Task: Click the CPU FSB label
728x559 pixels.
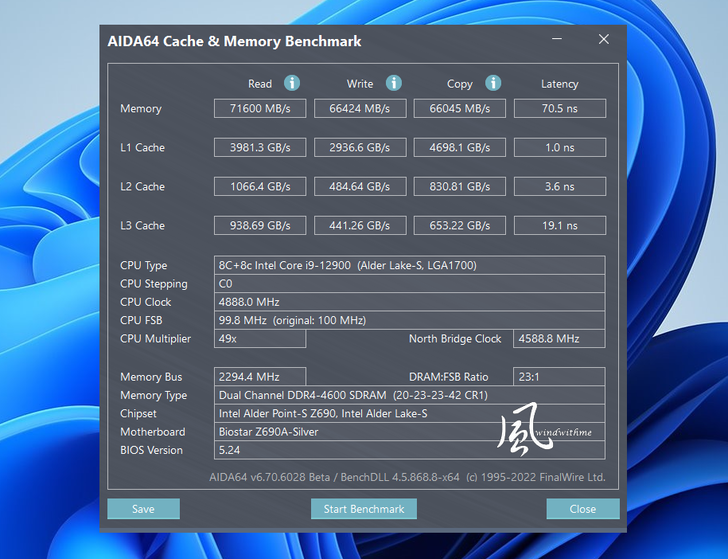Action: tap(141, 320)
